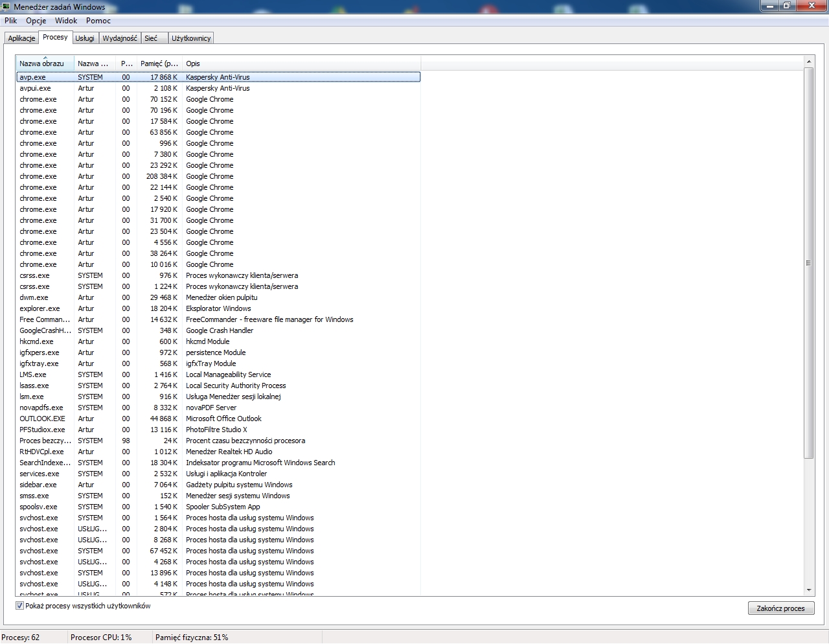Screen dimensions: 829x644
Task: Select chrome.exe using 63 856 K
Action: coord(218,132)
